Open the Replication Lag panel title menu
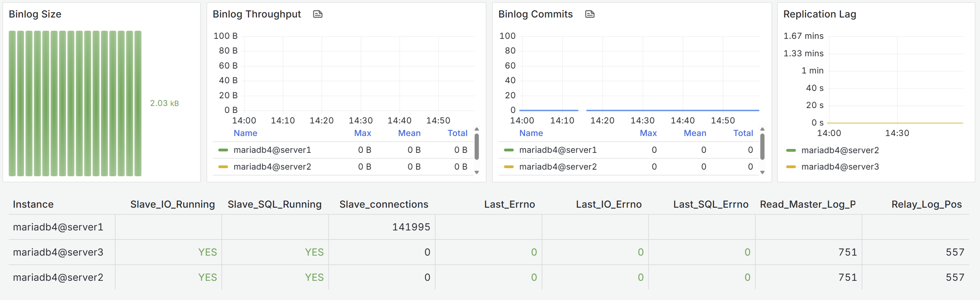The image size is (980, 300). coord(819,14)
